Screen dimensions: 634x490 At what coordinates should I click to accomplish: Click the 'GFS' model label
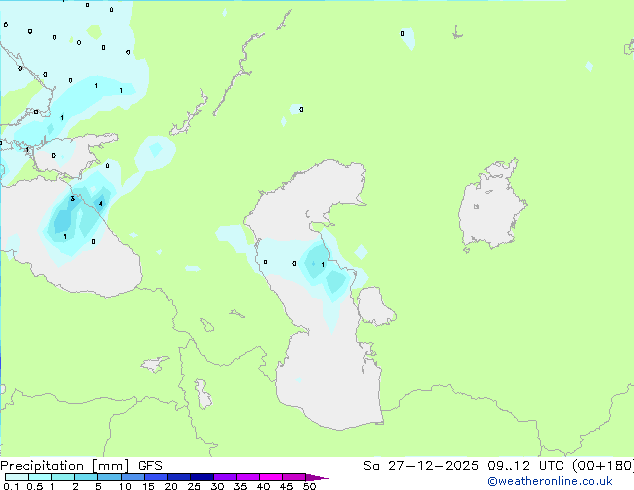point(150,466)
